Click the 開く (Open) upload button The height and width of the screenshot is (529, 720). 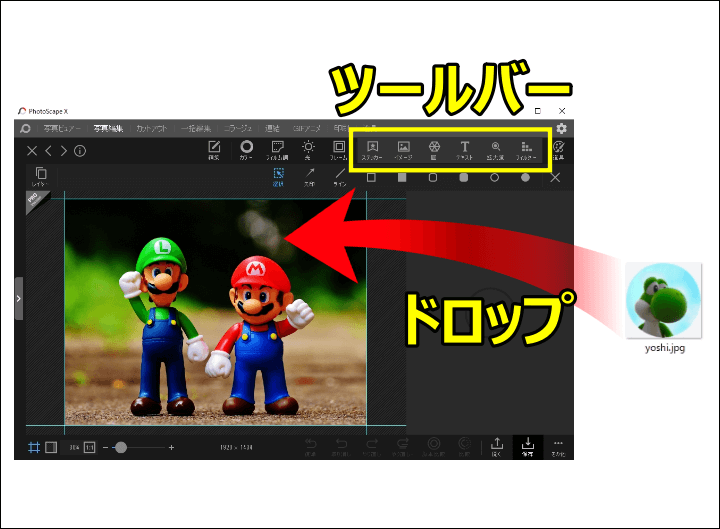coord(497,447)
